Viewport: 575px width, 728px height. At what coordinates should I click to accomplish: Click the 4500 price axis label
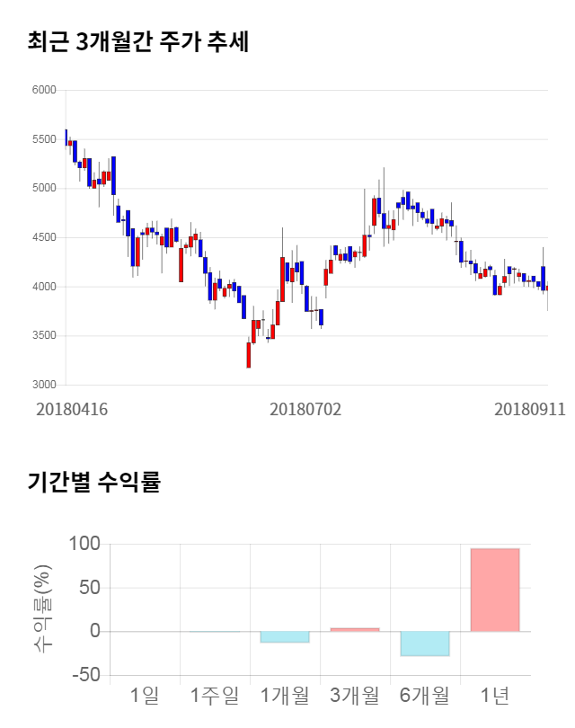44,237
